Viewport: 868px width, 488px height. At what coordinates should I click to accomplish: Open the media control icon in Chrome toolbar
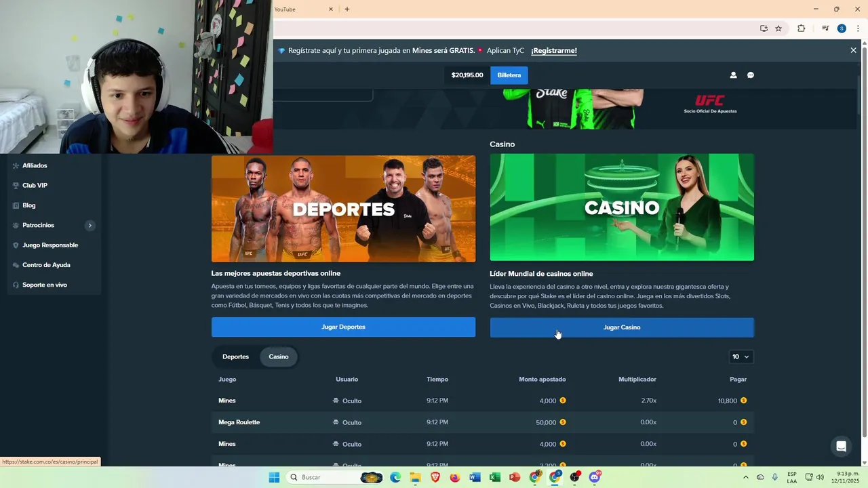(825, 28)
